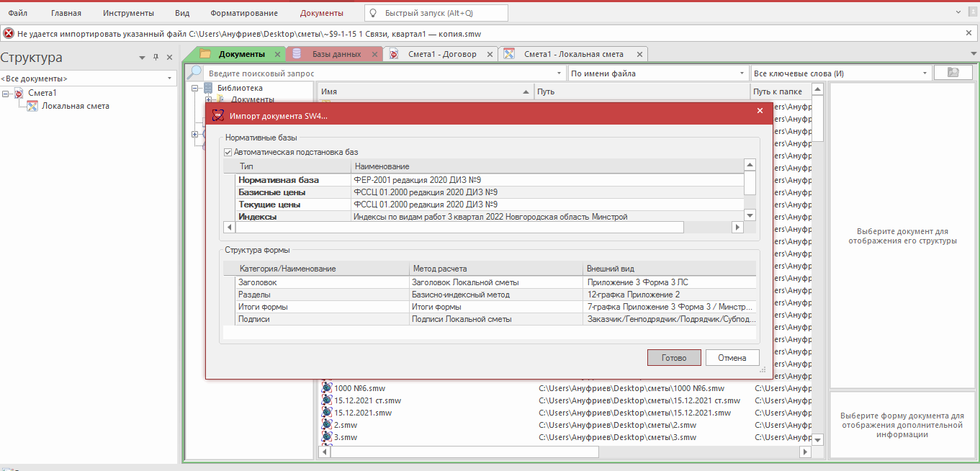980x471 pixels.
Task: Click the magnifier search icon in Документы tab
Action: point(194,73)
